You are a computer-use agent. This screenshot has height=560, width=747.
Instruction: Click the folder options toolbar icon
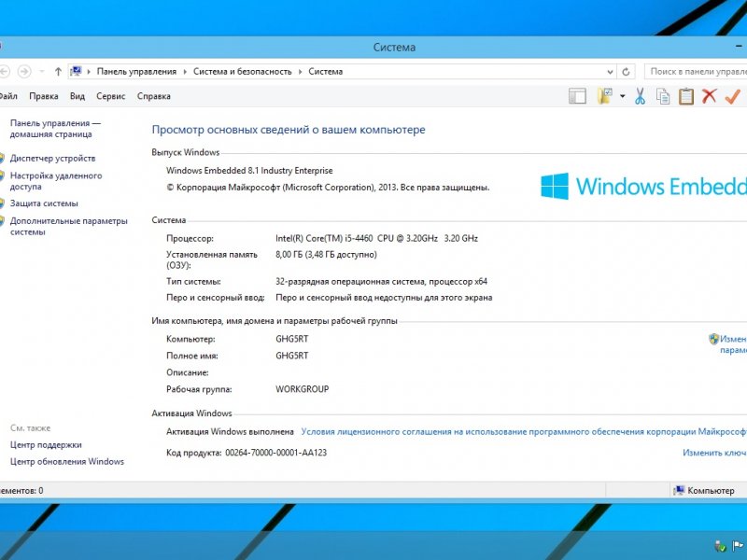click(x=604, y=96)
